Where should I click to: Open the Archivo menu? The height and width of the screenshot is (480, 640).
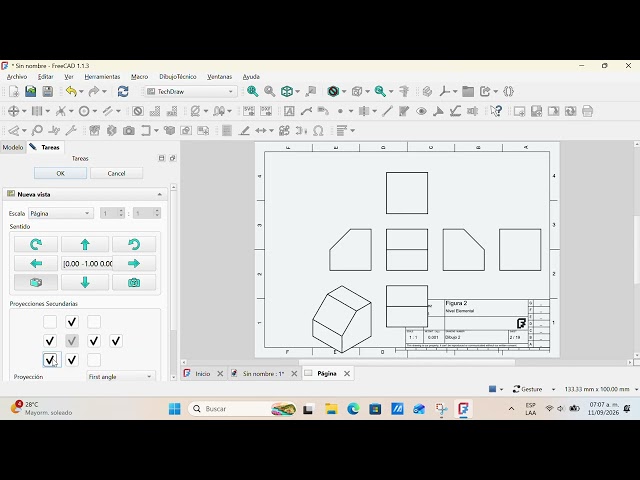pyautogui.click(x=17, y=76)
